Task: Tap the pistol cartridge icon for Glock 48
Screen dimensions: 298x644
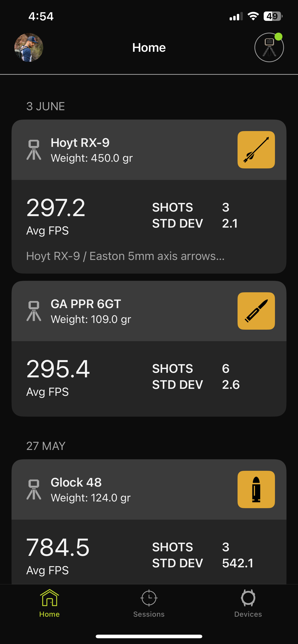Action: click(256, 489)
